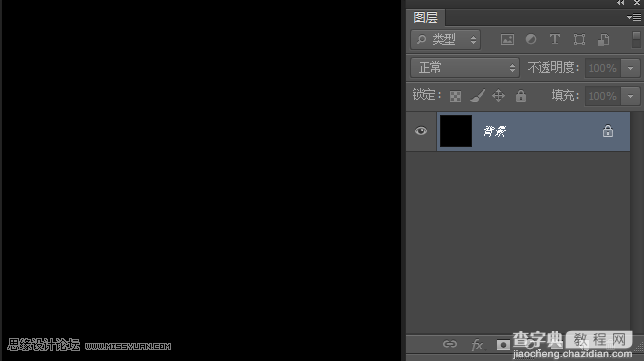This screenshot has width=644, height=361.
Task: Close the Layers panel group
Action: [637, 3]
